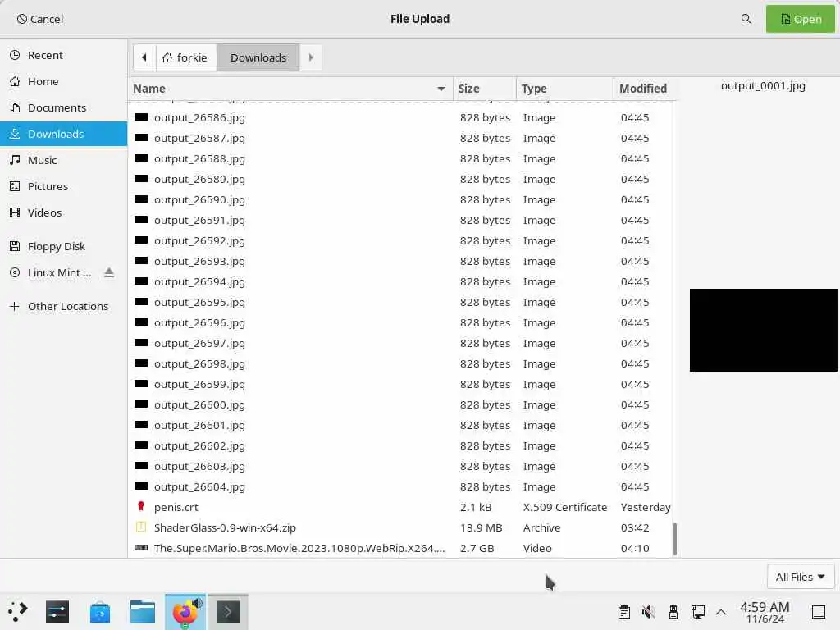Advance with the right path arrow

(311, 57)
